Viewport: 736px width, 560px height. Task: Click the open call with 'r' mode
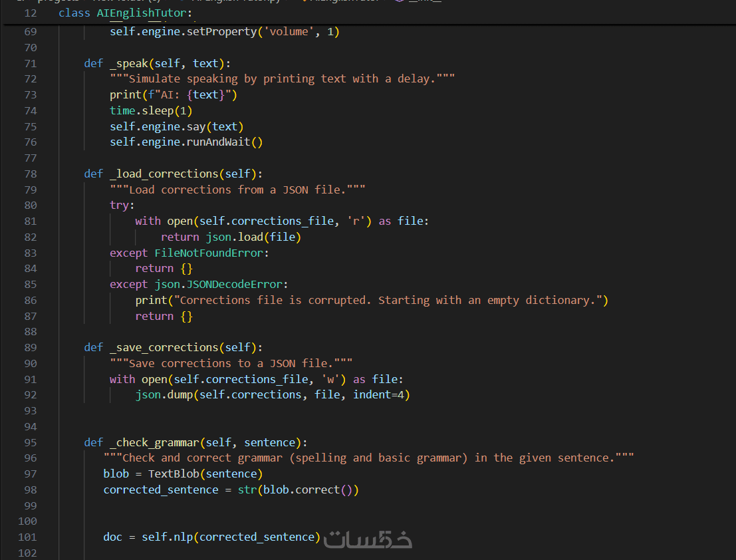point(269,221)
